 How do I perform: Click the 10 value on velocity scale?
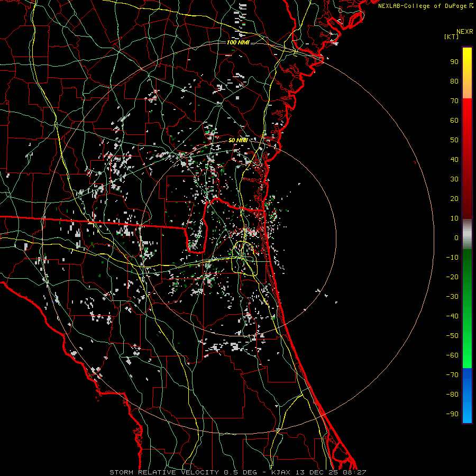pyautogui.click(x=454, y=218)
